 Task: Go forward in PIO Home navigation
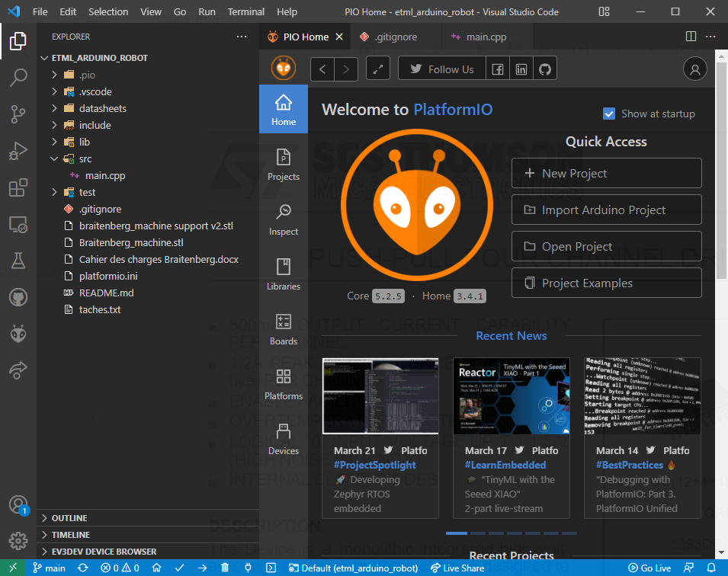click(346, 69)
